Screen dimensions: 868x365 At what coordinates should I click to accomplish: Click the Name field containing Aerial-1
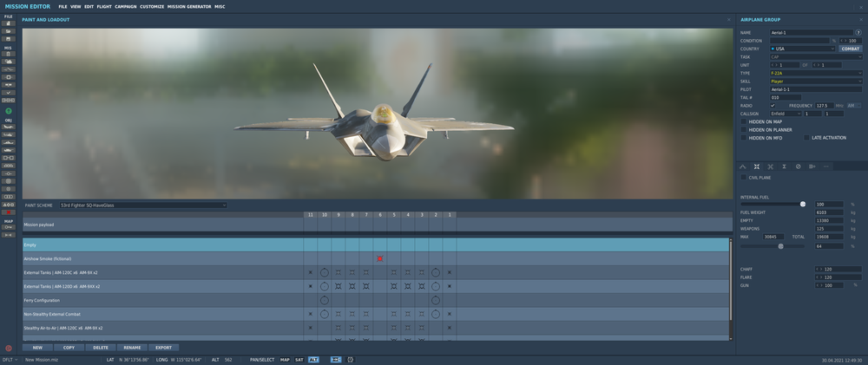click(x=812, y=33)
